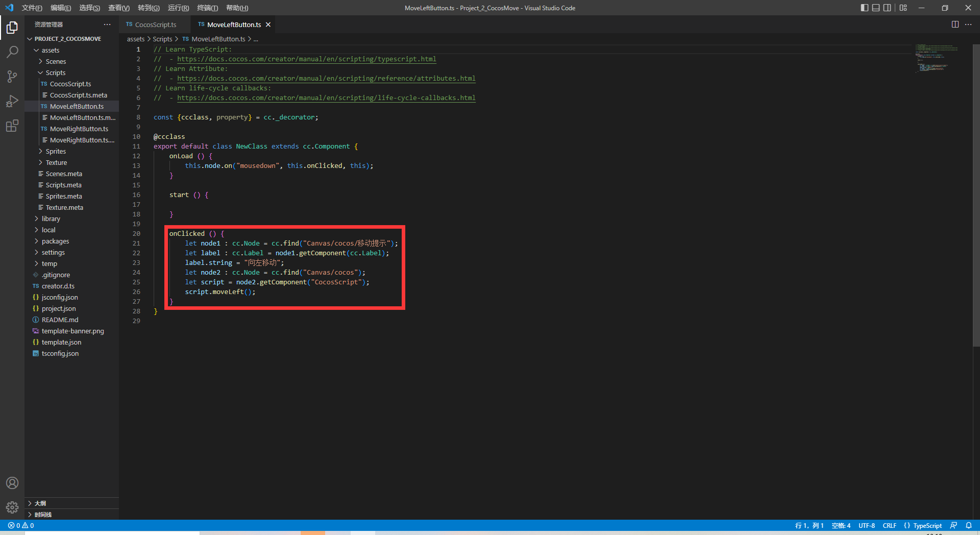The height and width of the screenshot is (535, 980).
Task: Toggle the primary side bar layout button
Action: pos(864,8)
